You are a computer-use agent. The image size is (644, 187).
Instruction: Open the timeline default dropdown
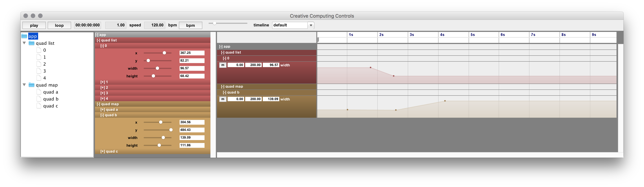pyautogui.click(x=311, y=25)
